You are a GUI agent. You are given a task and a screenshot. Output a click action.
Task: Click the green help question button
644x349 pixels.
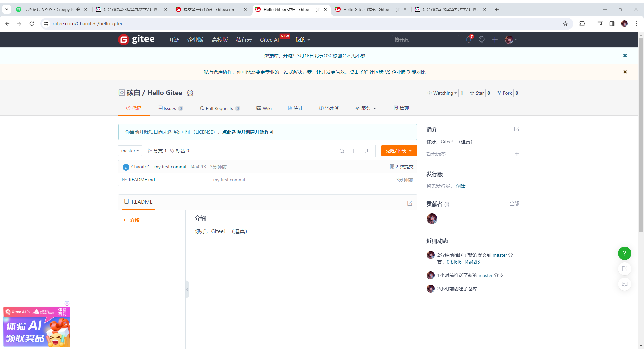[x=625, y=253]
